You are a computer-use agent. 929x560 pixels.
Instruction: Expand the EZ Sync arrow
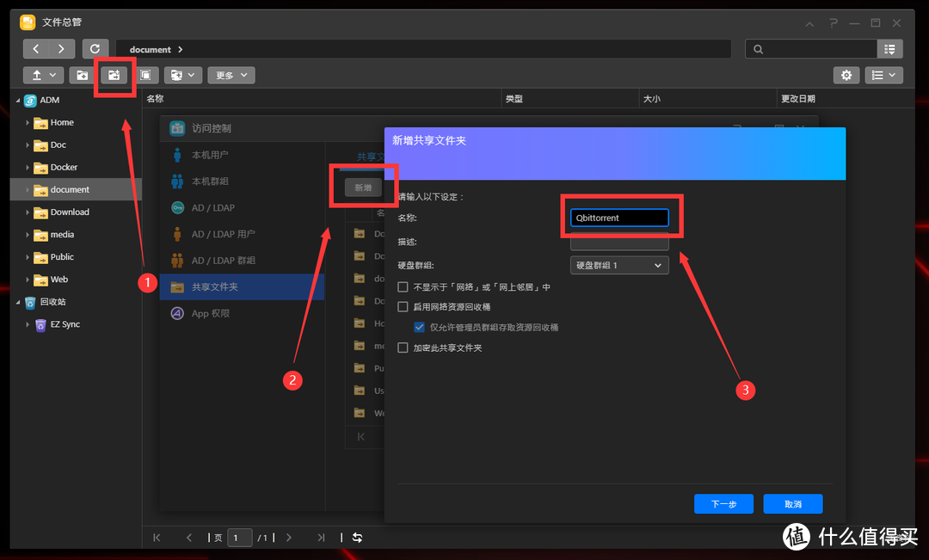point(28,325)
